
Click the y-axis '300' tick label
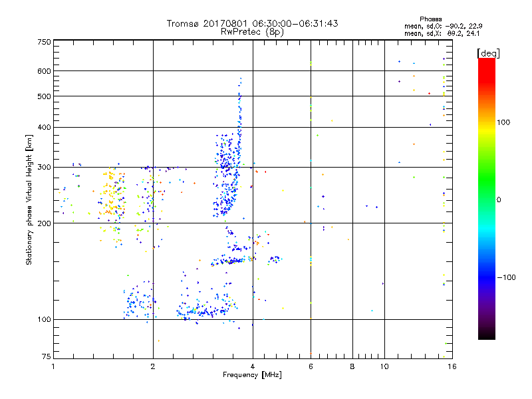pyautogui.click(x=45, y=168)
